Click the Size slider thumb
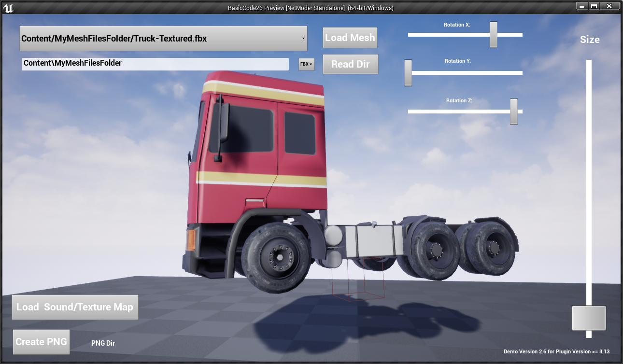The image size is (623, 364). (589, 318)
